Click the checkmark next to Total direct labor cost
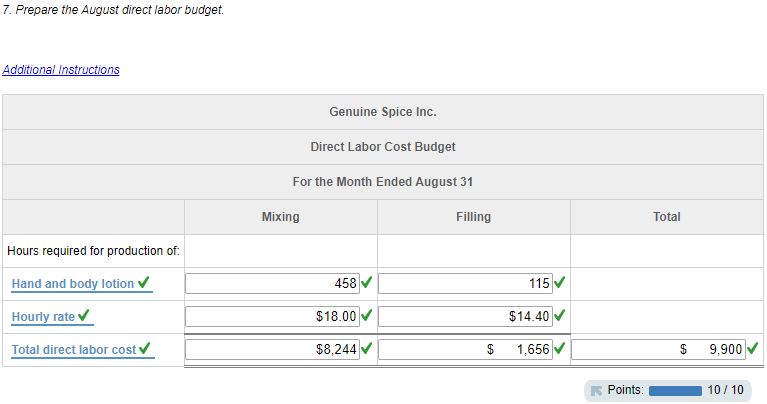 click(146, 349)
